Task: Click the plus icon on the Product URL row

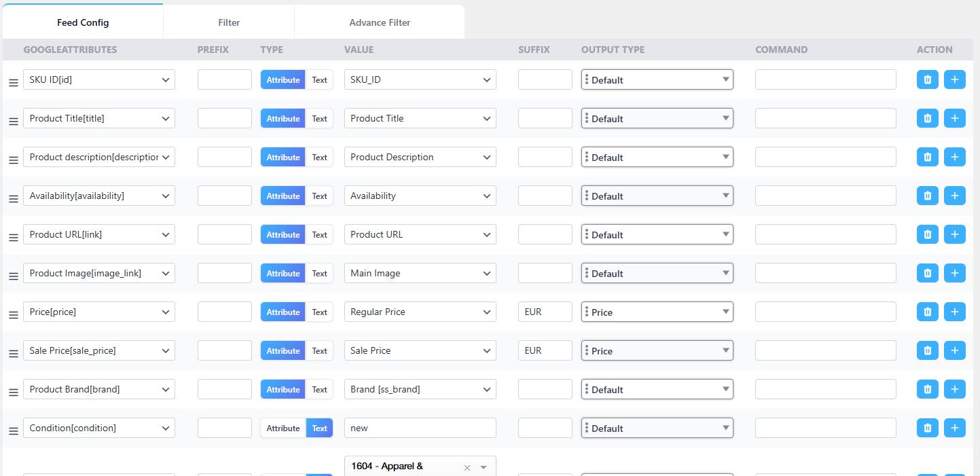Action: [x=955, y=234]
